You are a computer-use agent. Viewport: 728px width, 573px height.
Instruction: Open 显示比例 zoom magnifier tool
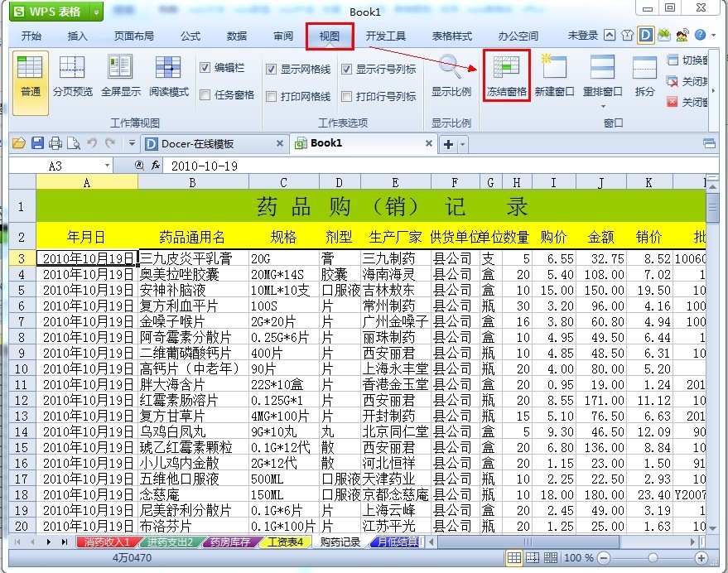pos(451,67)
